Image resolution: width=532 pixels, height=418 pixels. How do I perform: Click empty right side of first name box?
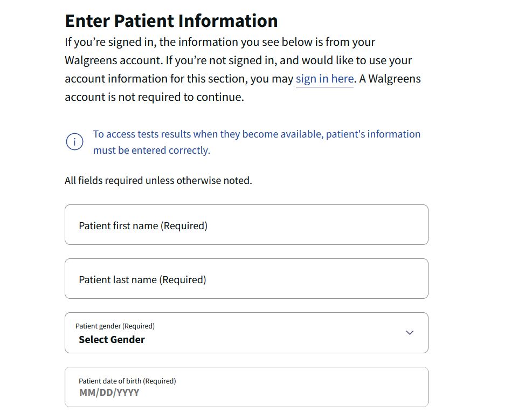click(x=339, y=224)
